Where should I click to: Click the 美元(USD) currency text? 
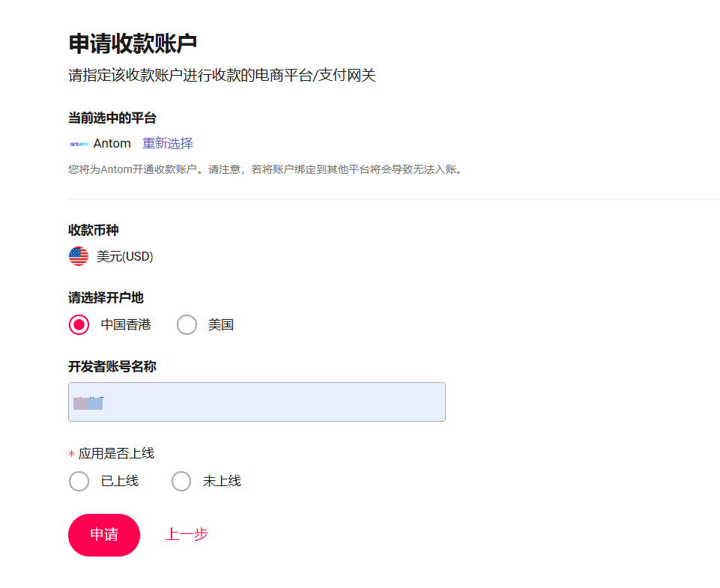coord(125,257)
